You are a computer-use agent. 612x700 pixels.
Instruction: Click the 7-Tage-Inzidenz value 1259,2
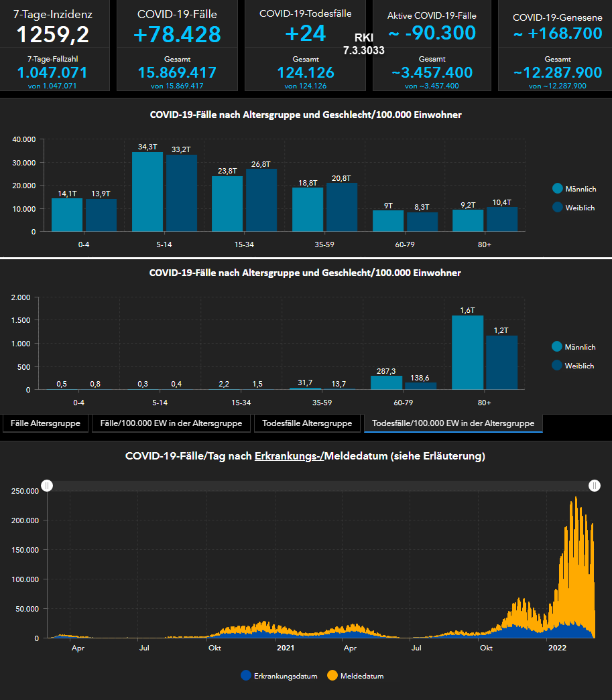coord(53,34)
